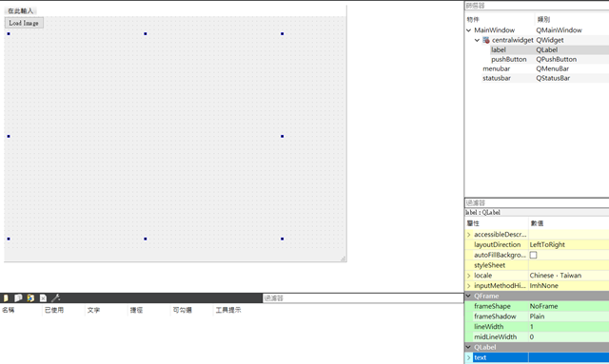Select centralwidget in the object tree

[x=513, y=40]
